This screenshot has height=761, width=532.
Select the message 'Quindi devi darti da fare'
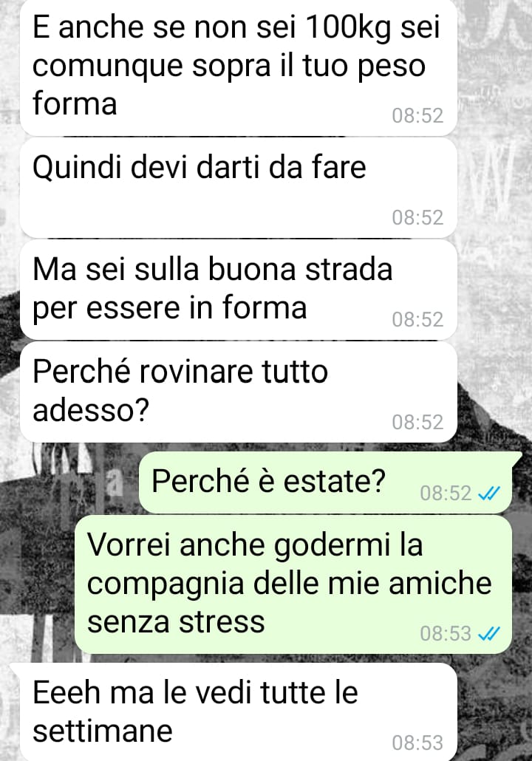(239, 188)
